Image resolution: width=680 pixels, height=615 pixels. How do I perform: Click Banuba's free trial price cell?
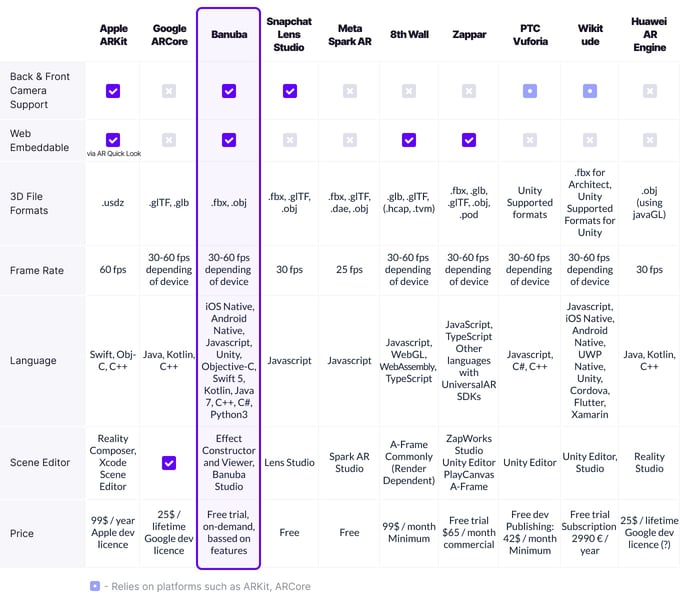coord(229,533)
